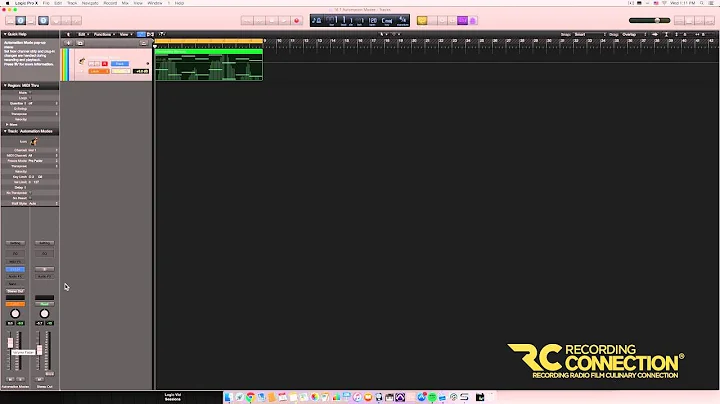This screenshot has height=404, width=720.
Task: Open the Drag Overlap dropdown
Action: [634, 34]
